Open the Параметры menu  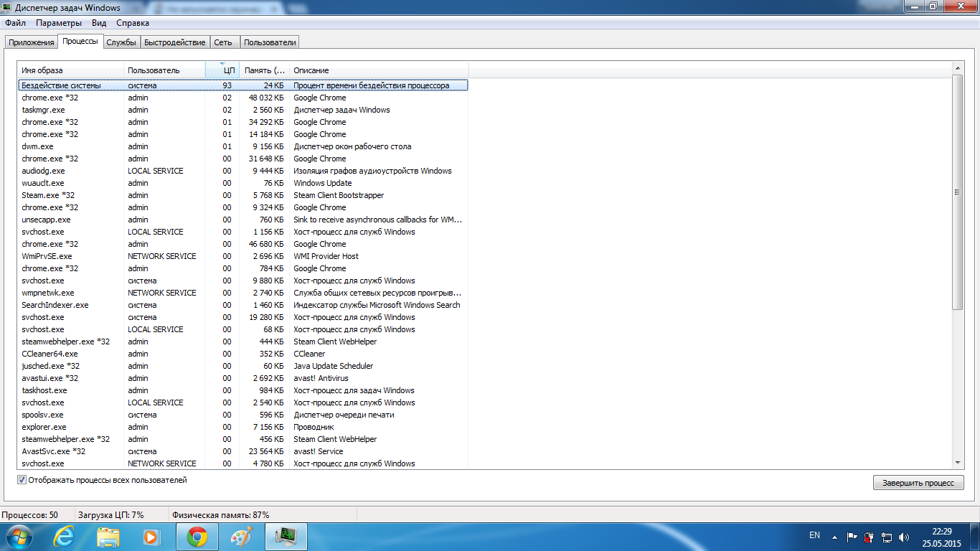pos(60,23)
